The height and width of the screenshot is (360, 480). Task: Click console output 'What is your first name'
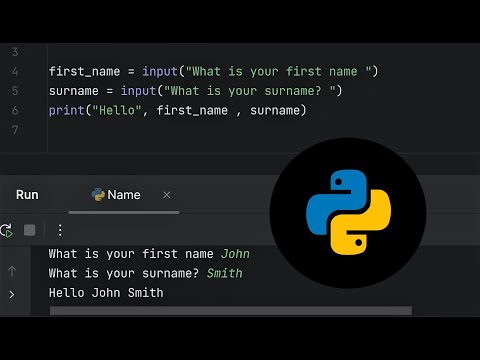pos(131,254)
